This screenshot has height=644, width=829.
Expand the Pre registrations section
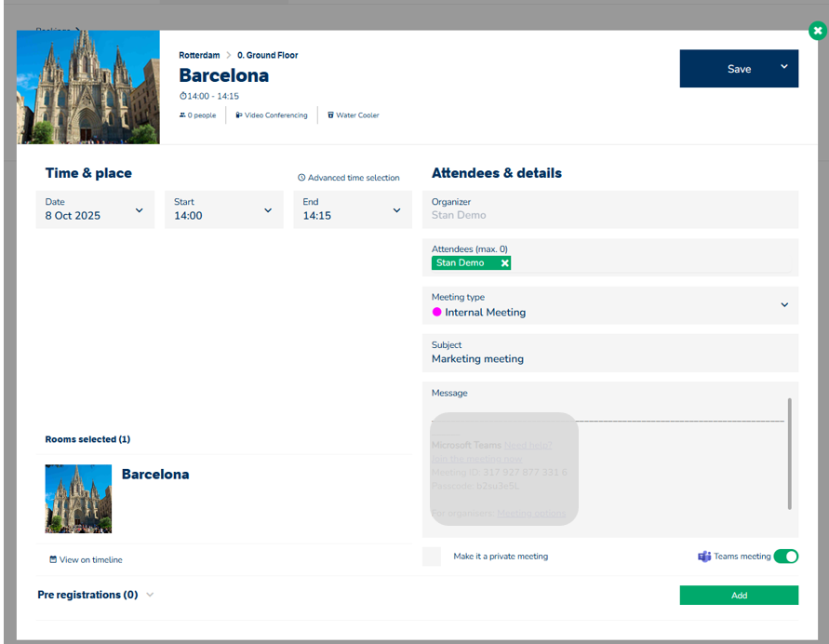tap(150, 595)
